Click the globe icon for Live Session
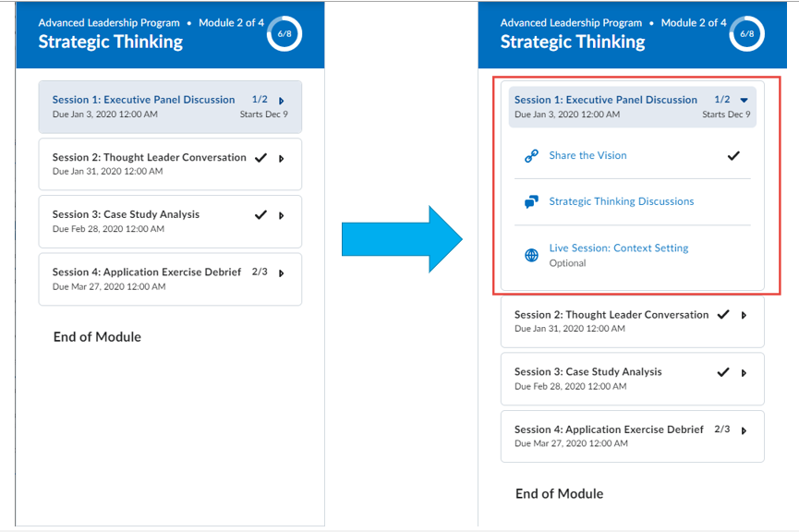The image size is (799, 532). click(531, 256)
